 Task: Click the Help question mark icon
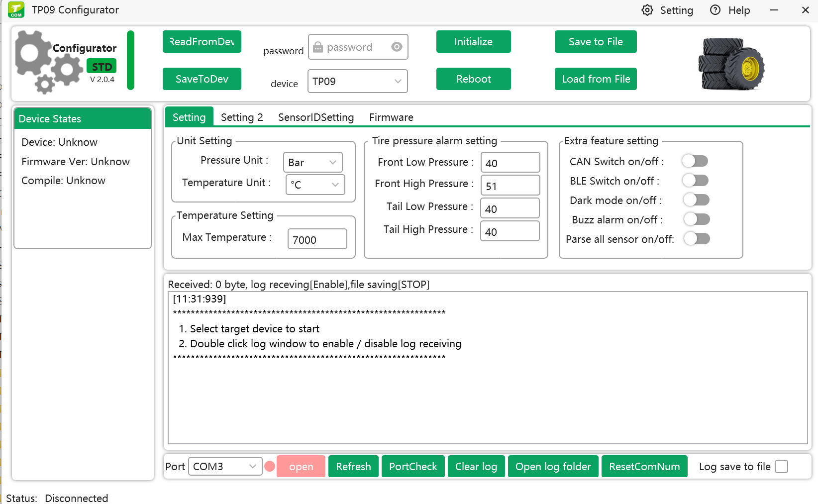point(715,10)
